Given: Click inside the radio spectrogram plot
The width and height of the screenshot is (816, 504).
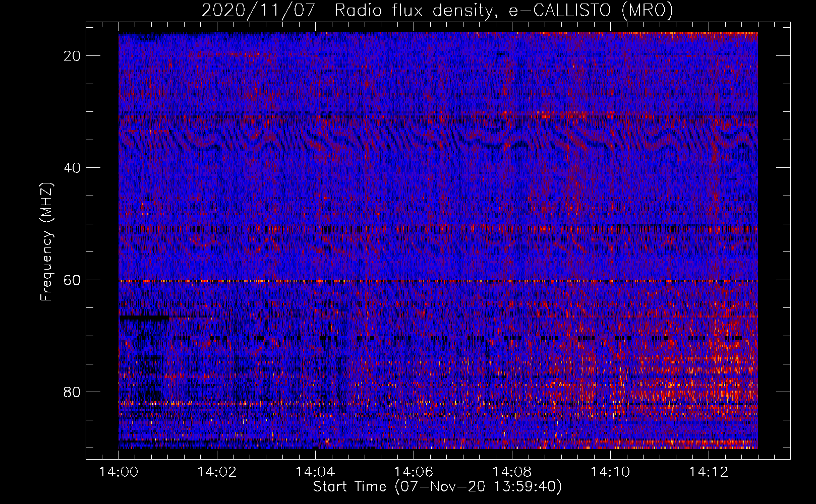Looking at the screenshot, I should click(438, 241).
